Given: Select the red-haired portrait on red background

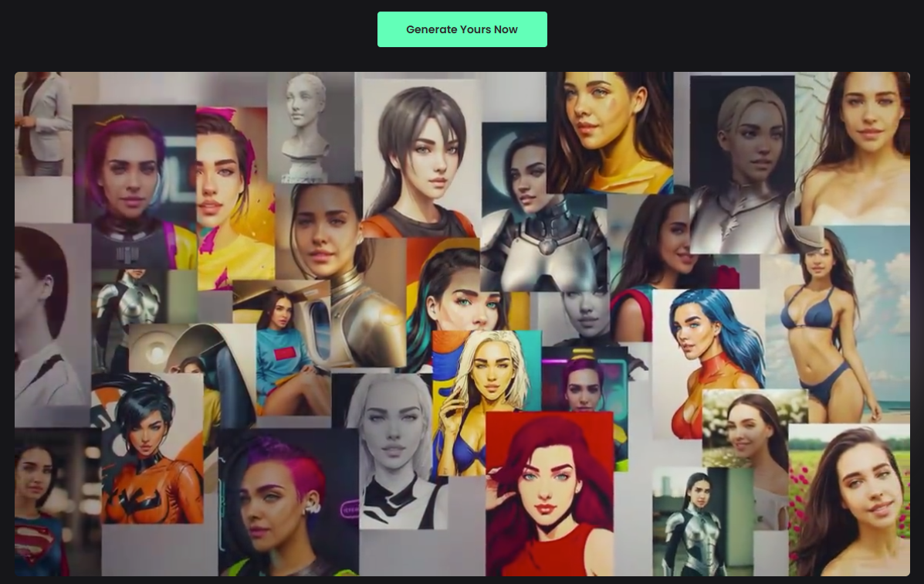Looking at the screenshot, I should pos(549,494).
